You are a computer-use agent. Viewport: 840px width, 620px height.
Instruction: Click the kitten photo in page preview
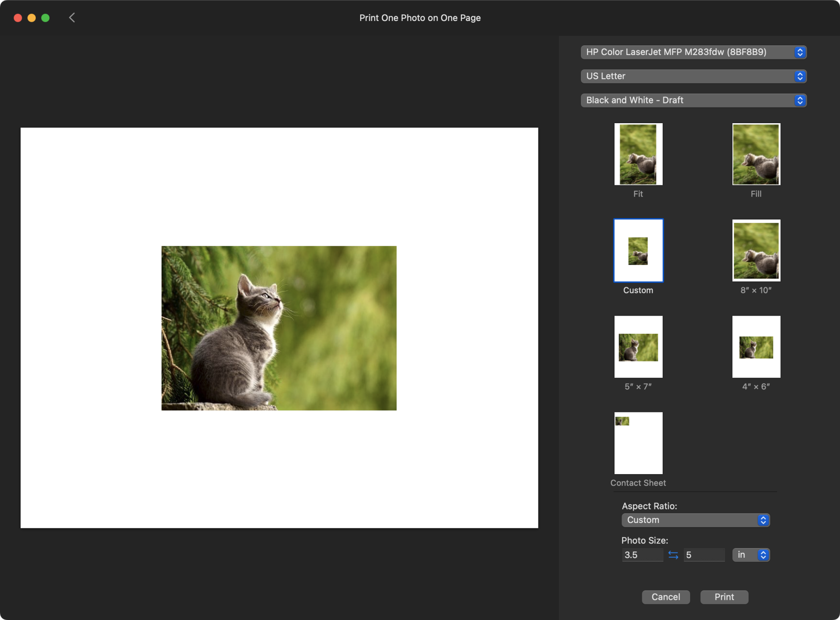pos(279,328)
